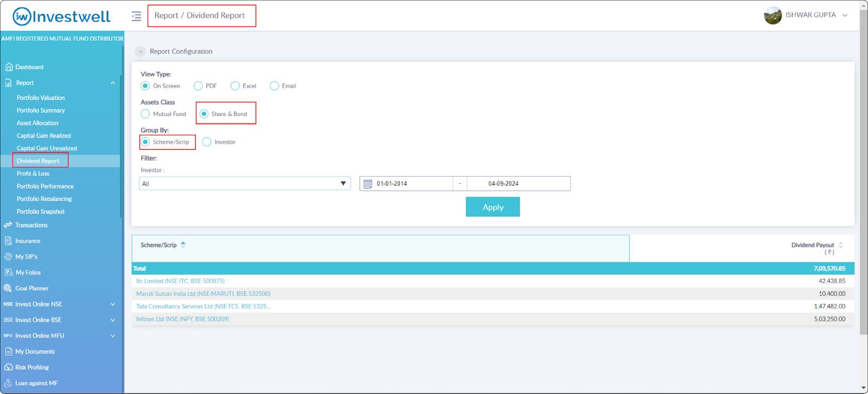This screenshot has width=868, height=394.
Task: Open the Dashboard menu item
Action: (29, 67)
